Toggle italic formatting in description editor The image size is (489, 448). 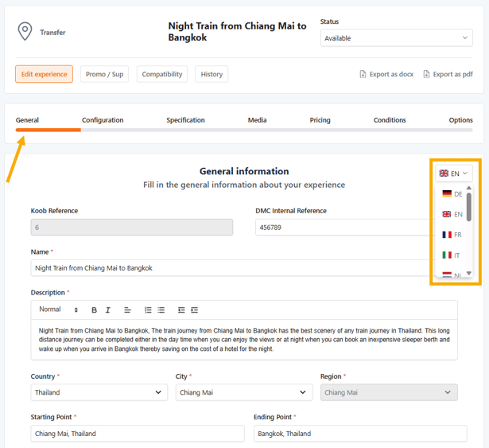click(x=108, y=310)
